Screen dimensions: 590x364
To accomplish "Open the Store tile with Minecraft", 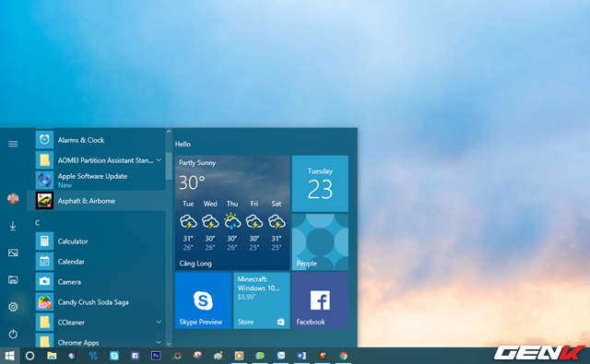I will [262, 300].
